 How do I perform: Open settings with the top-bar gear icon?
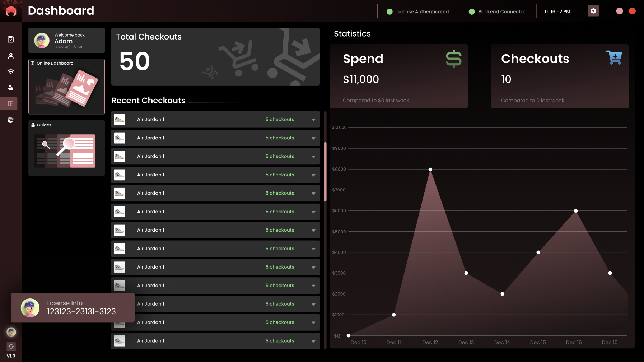(593, 11)
